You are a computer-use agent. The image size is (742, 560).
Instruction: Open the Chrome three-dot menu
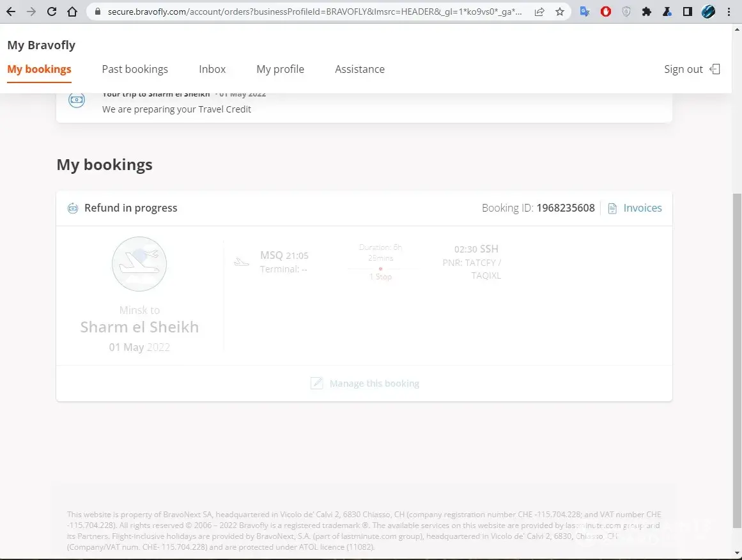(729, 12)
